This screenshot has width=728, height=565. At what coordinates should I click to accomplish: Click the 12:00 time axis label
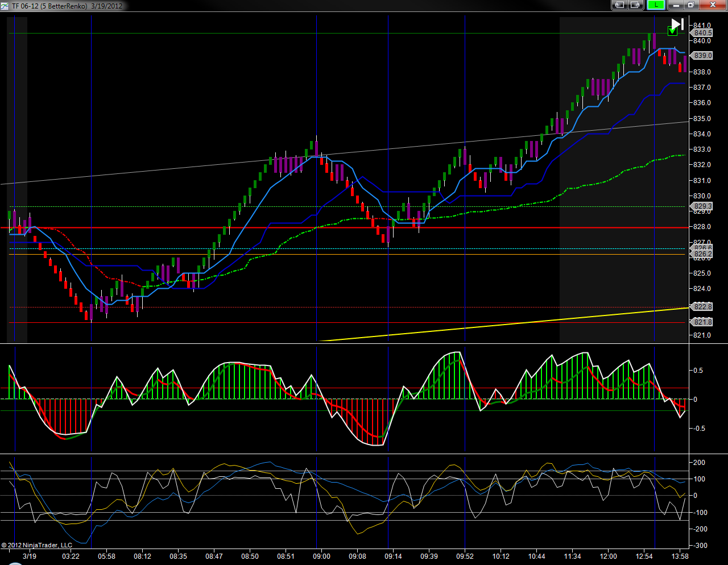click(x=608, y=556)
